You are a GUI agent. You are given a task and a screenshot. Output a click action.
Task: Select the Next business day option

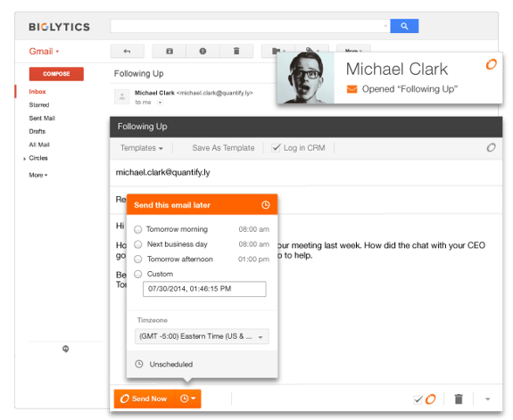point(138,244)
